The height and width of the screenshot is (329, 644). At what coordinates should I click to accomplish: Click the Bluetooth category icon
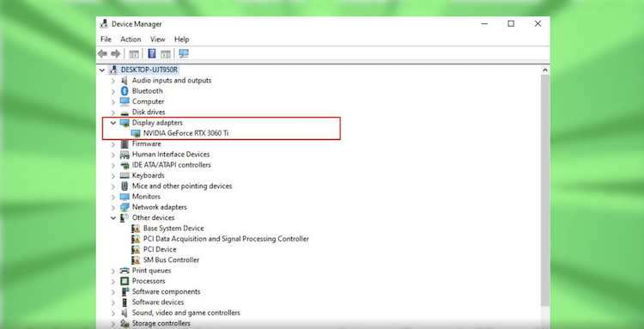(x=125, y=91)
